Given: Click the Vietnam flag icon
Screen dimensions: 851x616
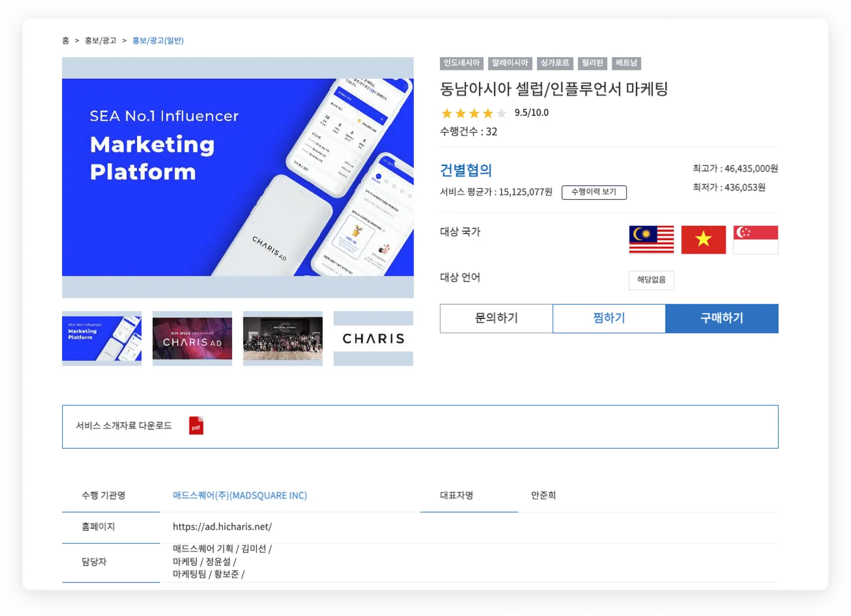Looking at the screenshot, I should pos(703,239).
